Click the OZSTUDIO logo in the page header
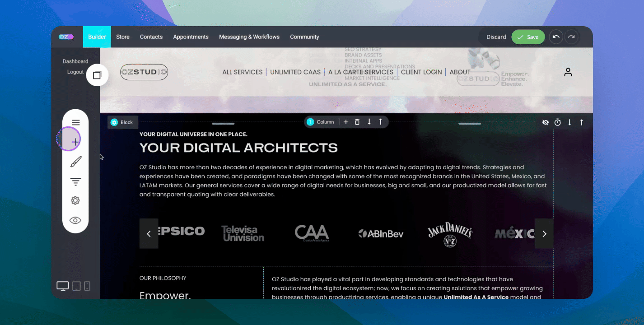Screen dimensions: 644x325 pyautogui.click(x=144, y=72)
